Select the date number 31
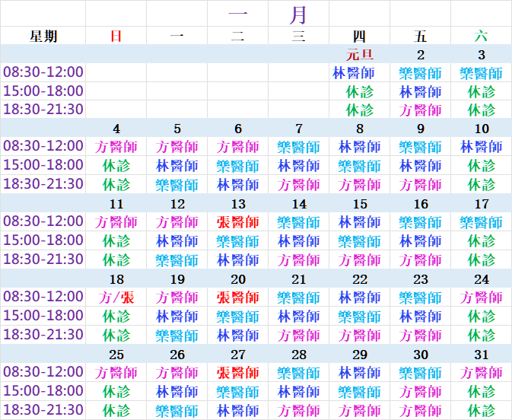This screenshot has height=420, width=512. point(481,355)
